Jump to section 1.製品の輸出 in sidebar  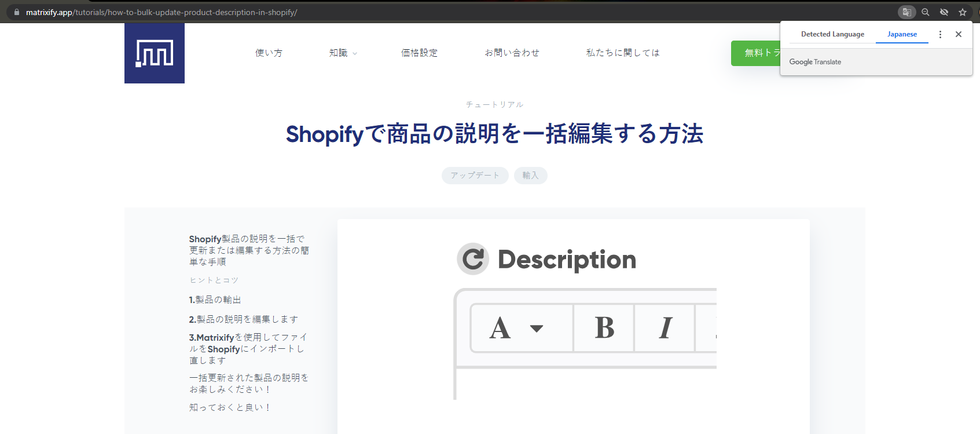[x=215, y=300]
